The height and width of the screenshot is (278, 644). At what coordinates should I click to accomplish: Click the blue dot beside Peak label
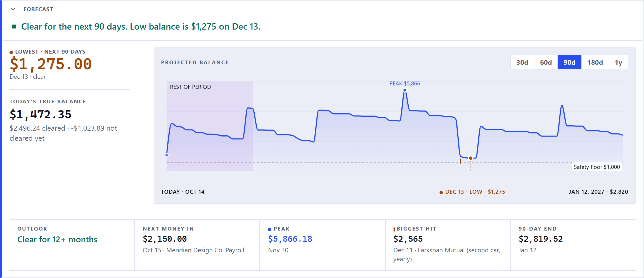click(269, 229)
